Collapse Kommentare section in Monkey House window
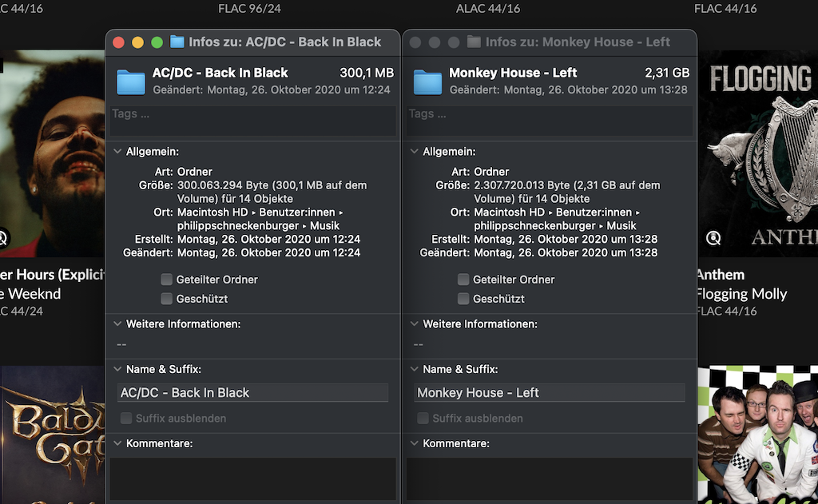Image resolution: width=818 pixels, height=504 pixels. pyautogui.click(x=415, y=443)
